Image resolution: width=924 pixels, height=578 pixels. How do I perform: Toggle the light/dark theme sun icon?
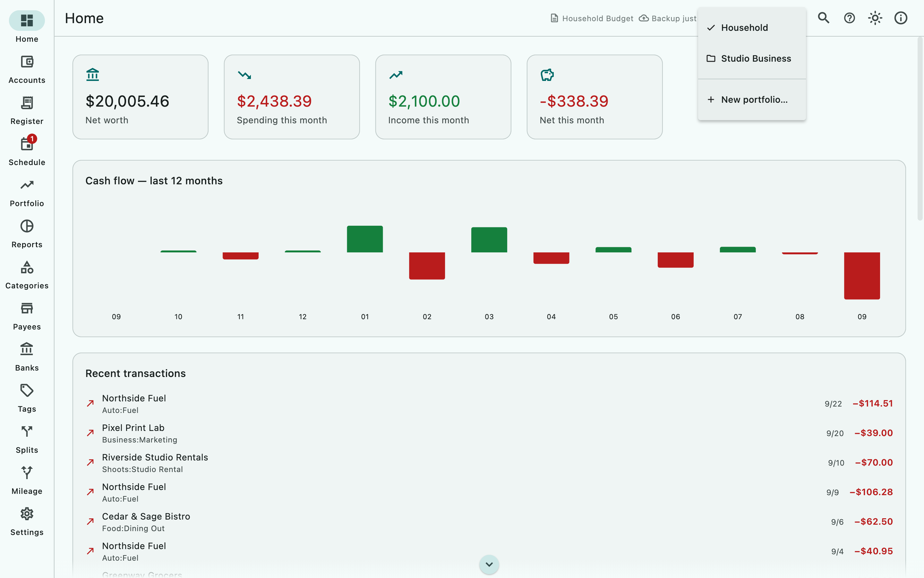click(x=875, y=18)
